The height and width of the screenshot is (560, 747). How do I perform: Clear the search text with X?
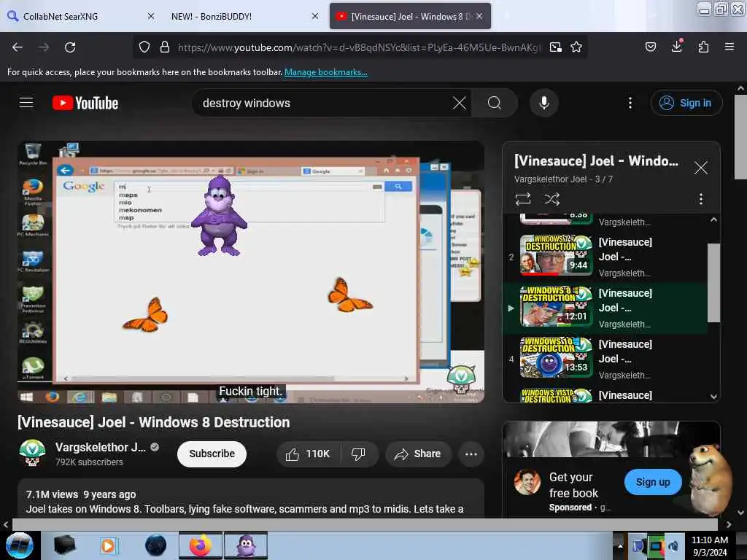coord(460,103)
